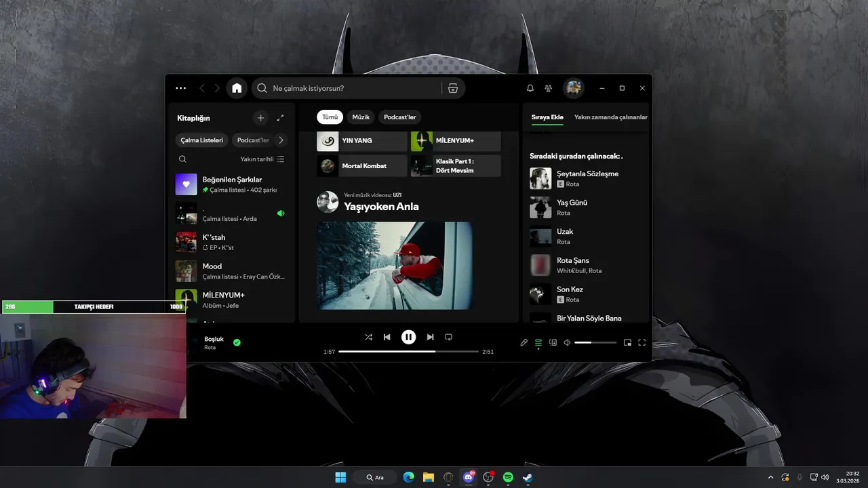The height and width of the screenshot is (488, 868).
Task: Play the Yaşıyoken Anla video thumbnail
Action: click(x=395, y=266)
